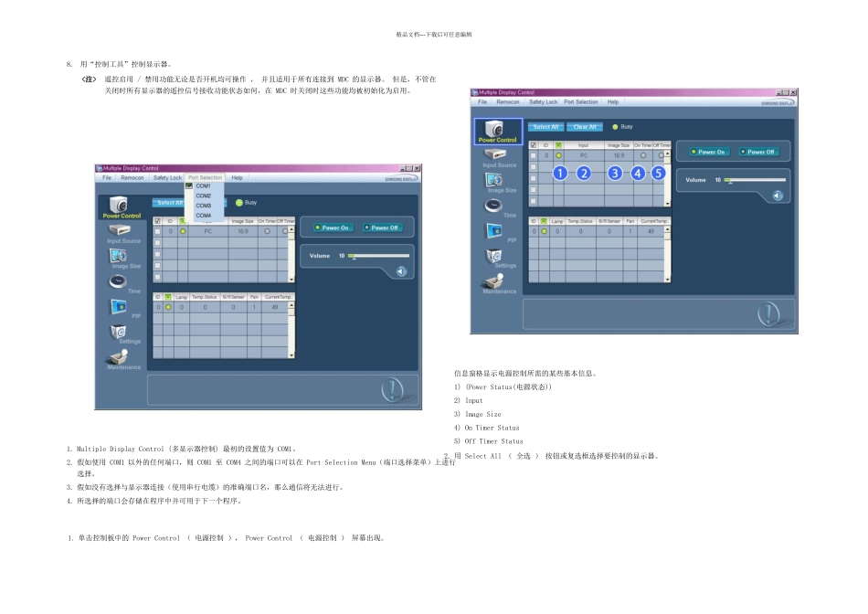The image size is (868, 614).
Task: Tick display ID 0 checkbox in Clear All window
Action: (533, 155)
